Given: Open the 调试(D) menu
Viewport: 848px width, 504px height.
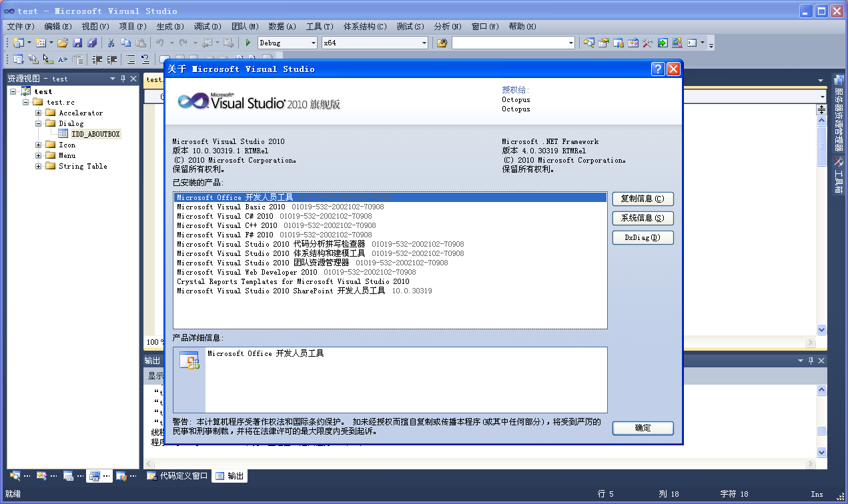Looking at the screenshot, I should 207,27.
